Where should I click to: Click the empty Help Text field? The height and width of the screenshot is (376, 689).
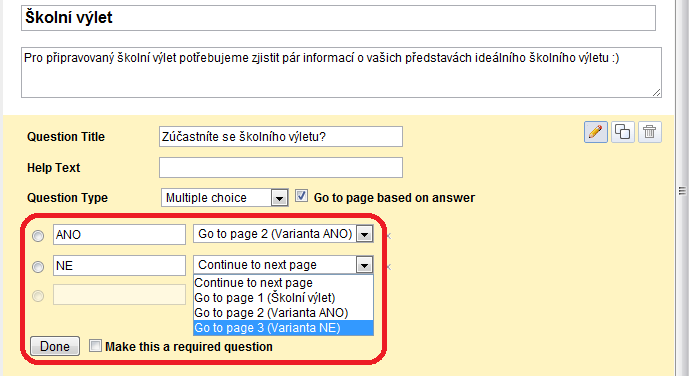tap(281, 167)
